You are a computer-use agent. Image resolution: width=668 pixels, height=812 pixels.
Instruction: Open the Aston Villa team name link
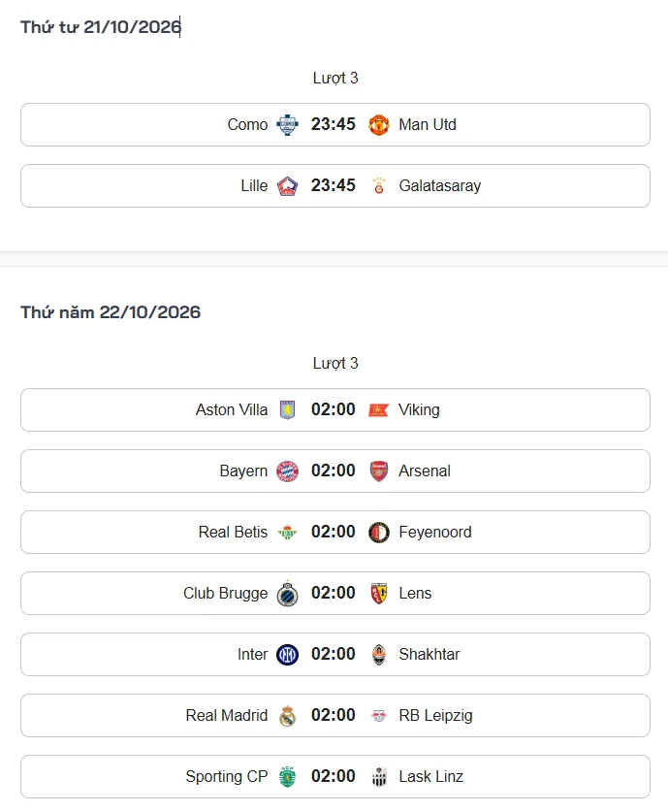[232, 410]
